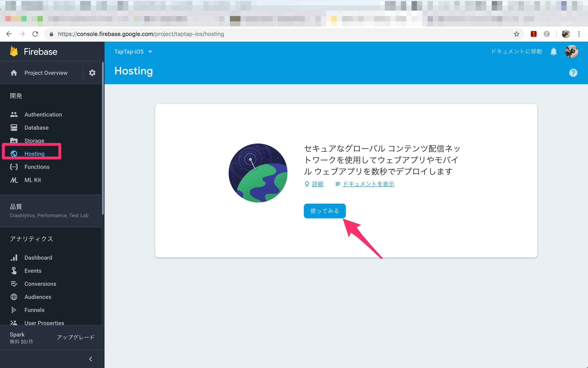Click the Storage folder icon
This screenshot has width=588, height=368.
pyautogui.click(x=14, y=140)
